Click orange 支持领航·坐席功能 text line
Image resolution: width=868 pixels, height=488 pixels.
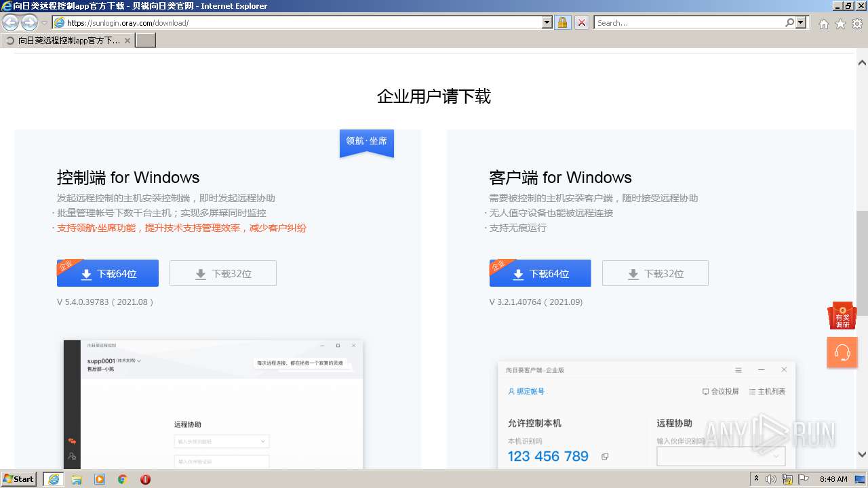182,228
